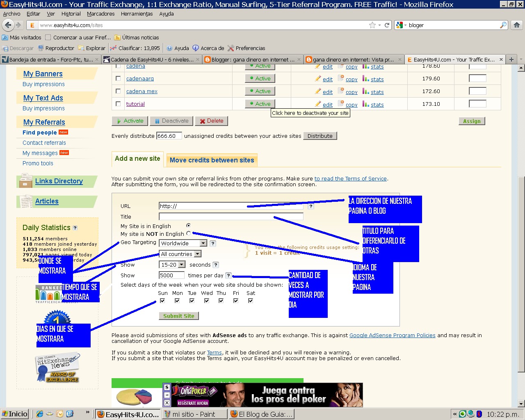
Task: Open the Firefox Home button
Action: click(x=517, y=25)
